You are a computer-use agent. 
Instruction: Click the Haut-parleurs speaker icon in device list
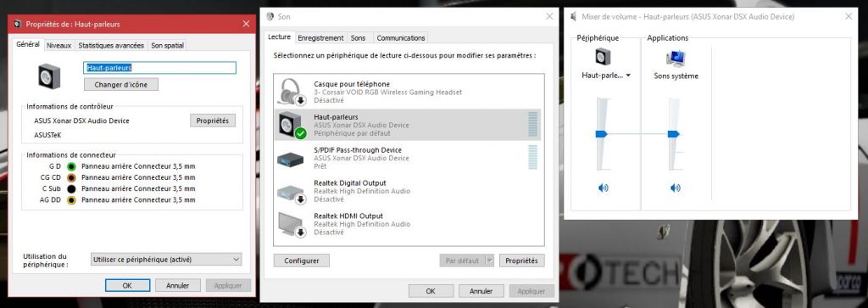292,125
